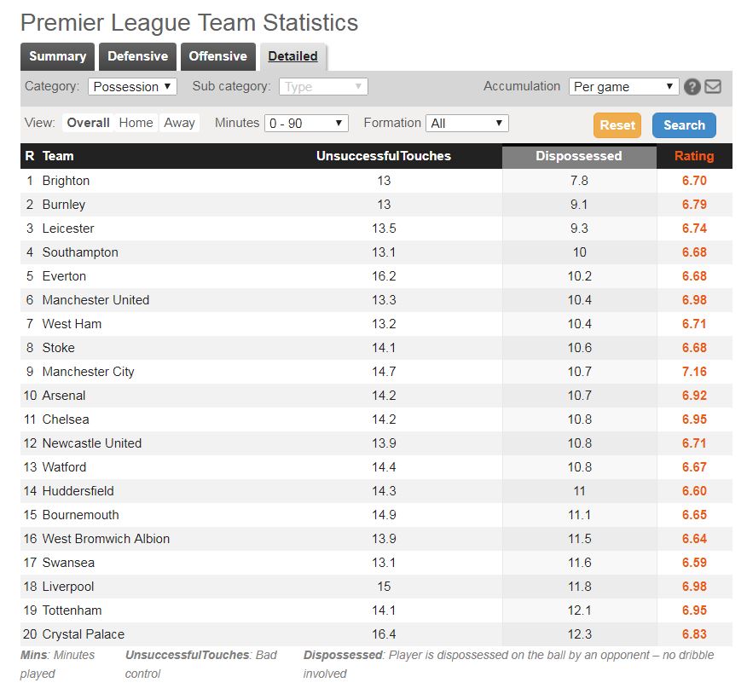Switch view to Home

pos(136,123)
